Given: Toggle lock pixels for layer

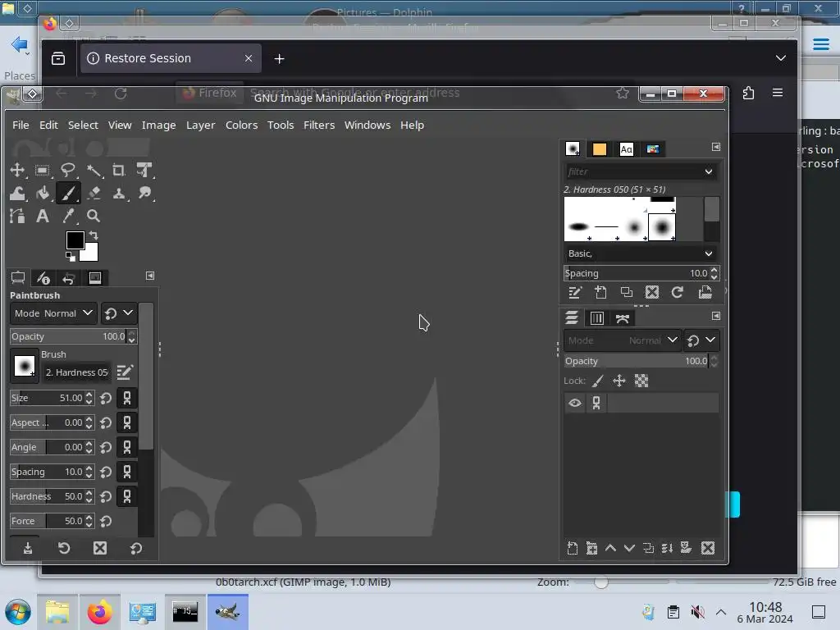Looking at the screenshot, I should [x=598, y=381].
